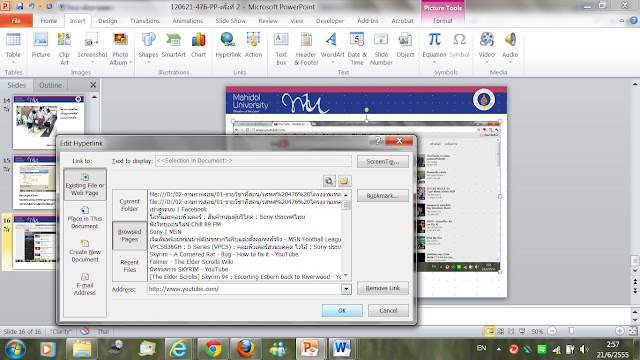The width and height of the screenshot is (640, 360).
Task: Switch to the Home ribbon tab
Action: 49,20
